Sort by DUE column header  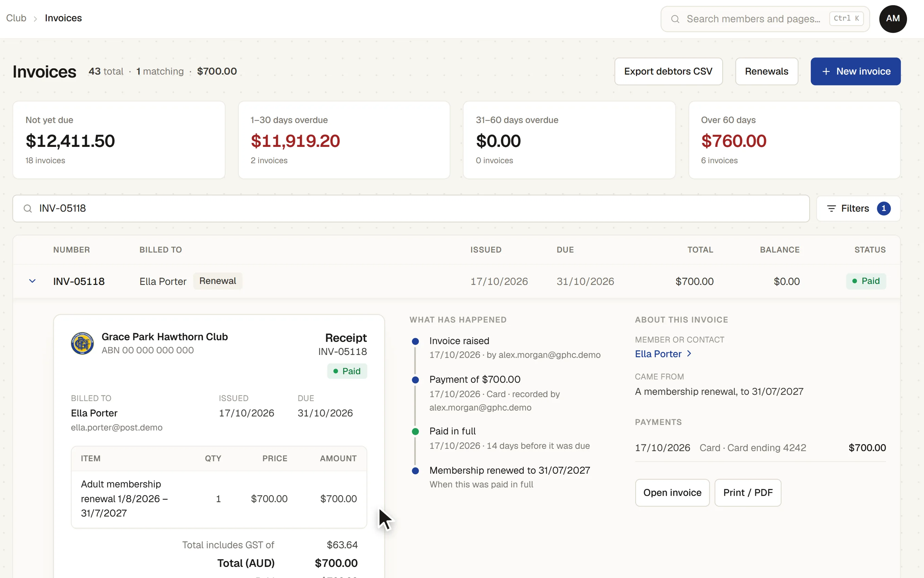[565, 250]
